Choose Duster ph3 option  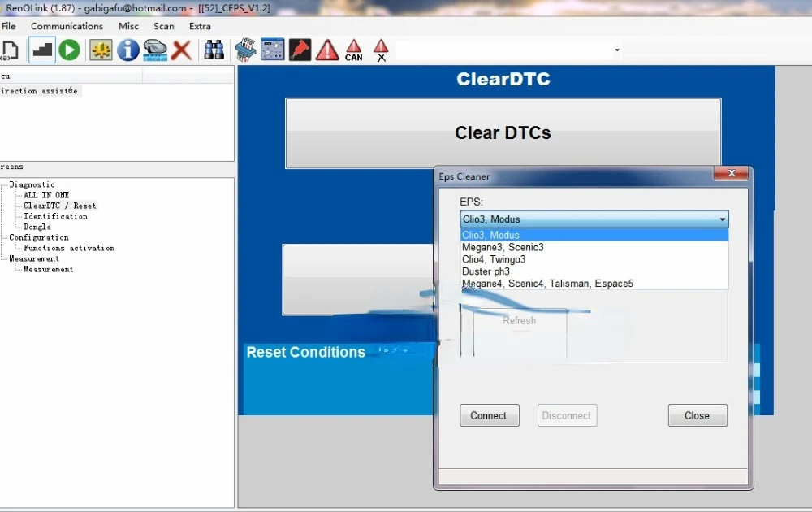[594, 271]
